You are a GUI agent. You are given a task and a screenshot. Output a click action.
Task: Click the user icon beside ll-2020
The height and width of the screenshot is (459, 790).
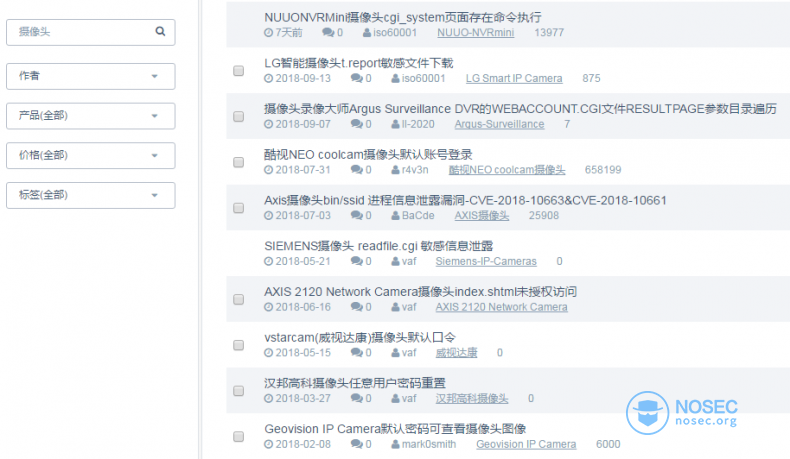coord(396,124)
